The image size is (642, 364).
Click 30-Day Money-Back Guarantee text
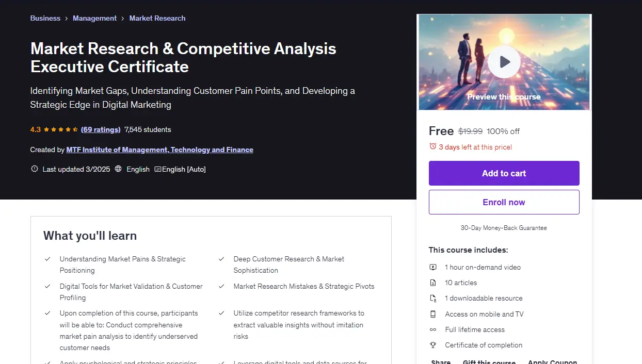(504, 228)
